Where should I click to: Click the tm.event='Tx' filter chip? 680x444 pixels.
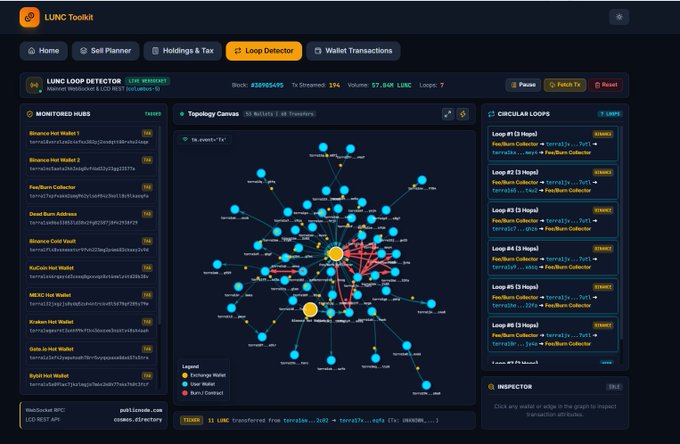point(205,140)
